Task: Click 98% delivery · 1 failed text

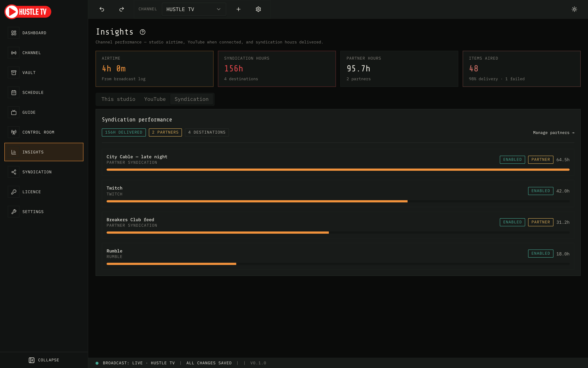Action: click(x=497, y=79)
